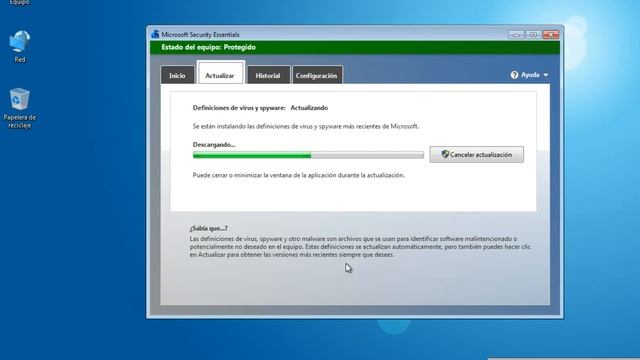Click the Microsoft Security Essentials title icon

155,34
